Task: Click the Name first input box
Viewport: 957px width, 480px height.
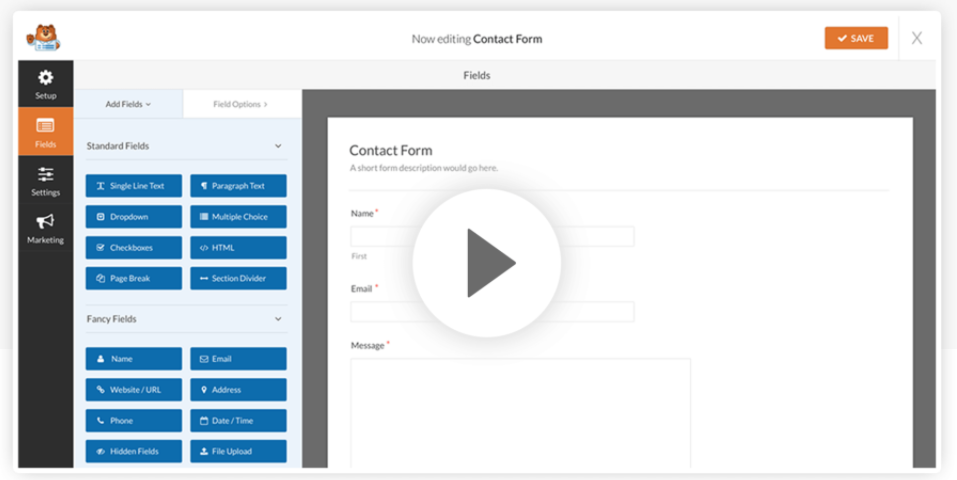Action: point(492,236)
